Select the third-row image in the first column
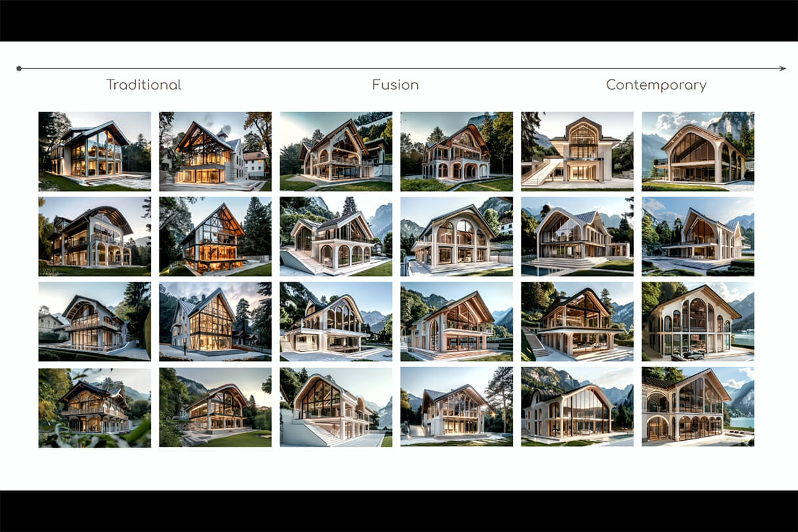This screenshot has width=798, height=532. coord(95,322)
